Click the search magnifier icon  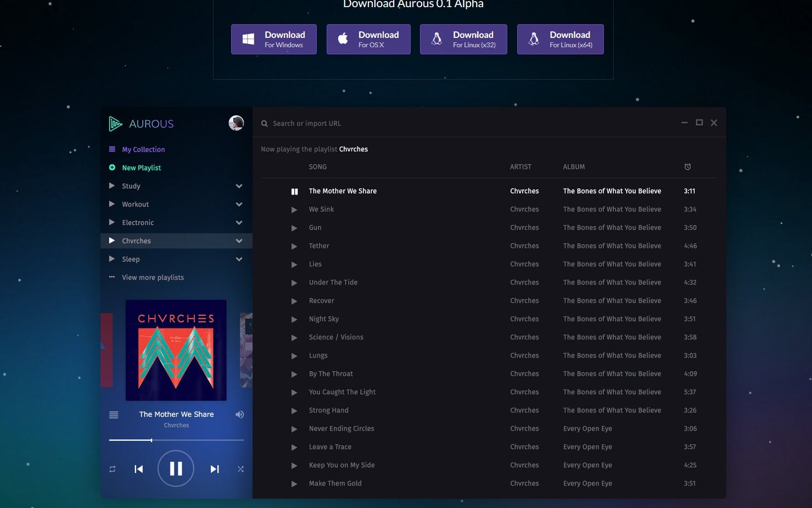tap(265, 124)
